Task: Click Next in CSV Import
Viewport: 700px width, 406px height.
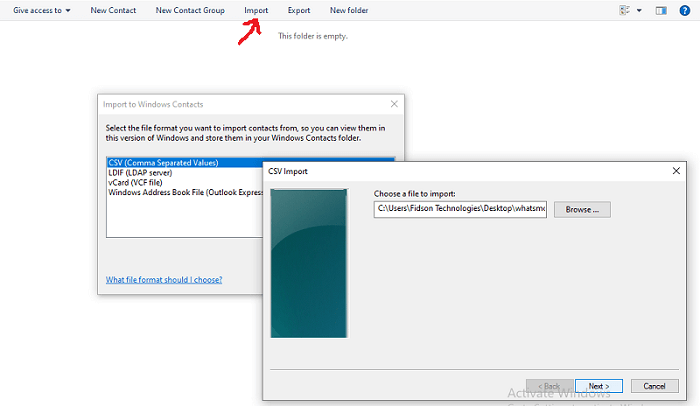Action: [599, 386]
